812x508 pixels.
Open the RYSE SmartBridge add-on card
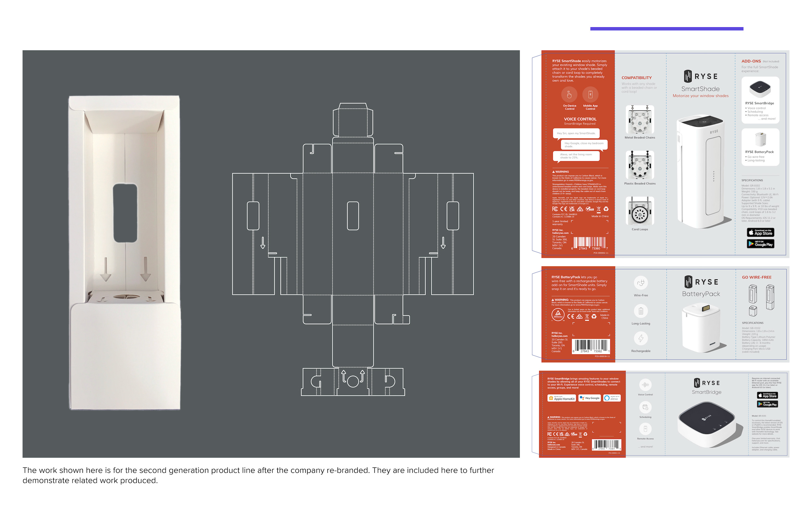(760, 100)
